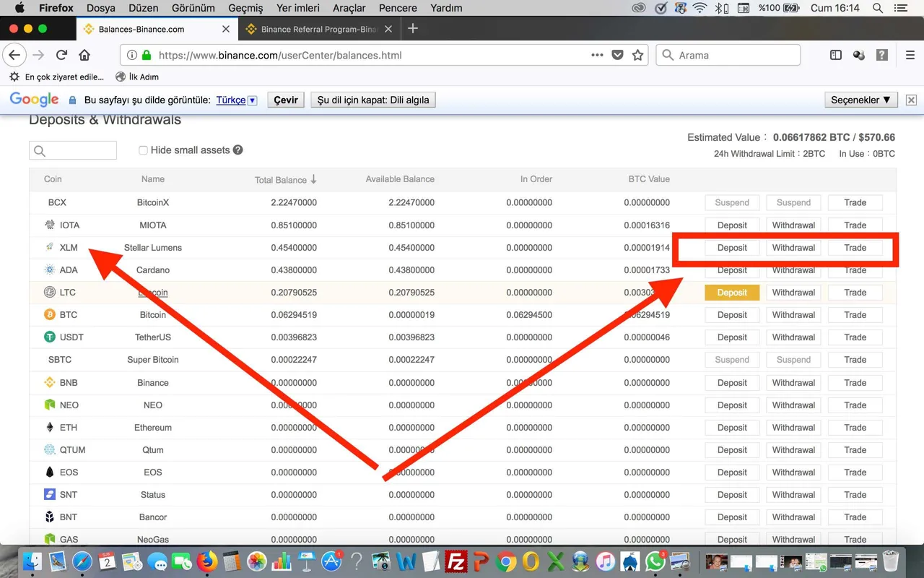Click the coin search input field

[73, 150]
